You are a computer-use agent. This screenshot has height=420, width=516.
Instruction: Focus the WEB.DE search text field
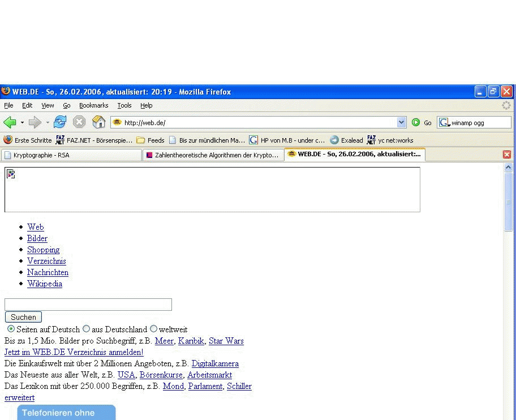click(88, 304)
